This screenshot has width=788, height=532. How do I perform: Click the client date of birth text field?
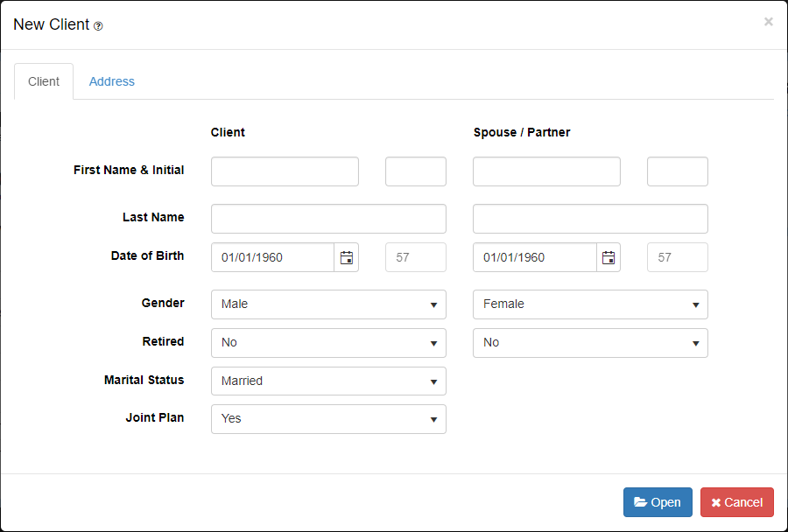(x=272, y=257)
